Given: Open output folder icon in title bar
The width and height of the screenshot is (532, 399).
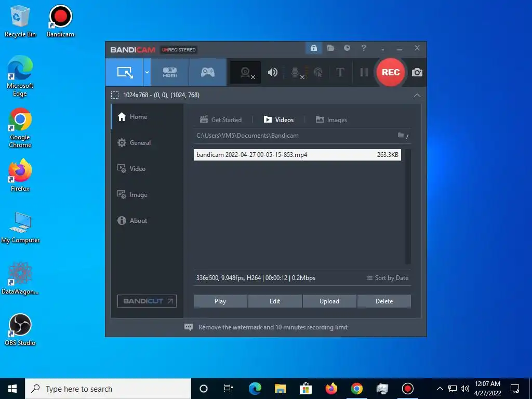Looking at the screenshot, I should [x=330, y=48].
